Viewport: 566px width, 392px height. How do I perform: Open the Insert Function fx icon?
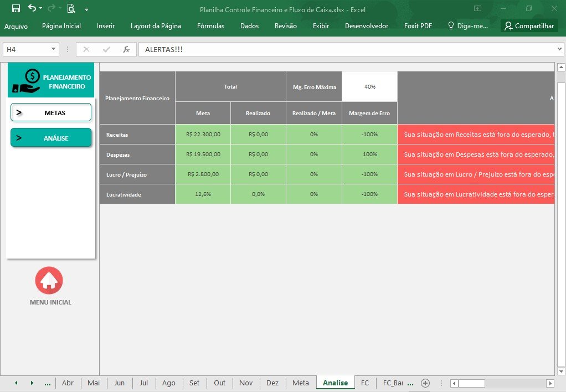coord(126,49)
